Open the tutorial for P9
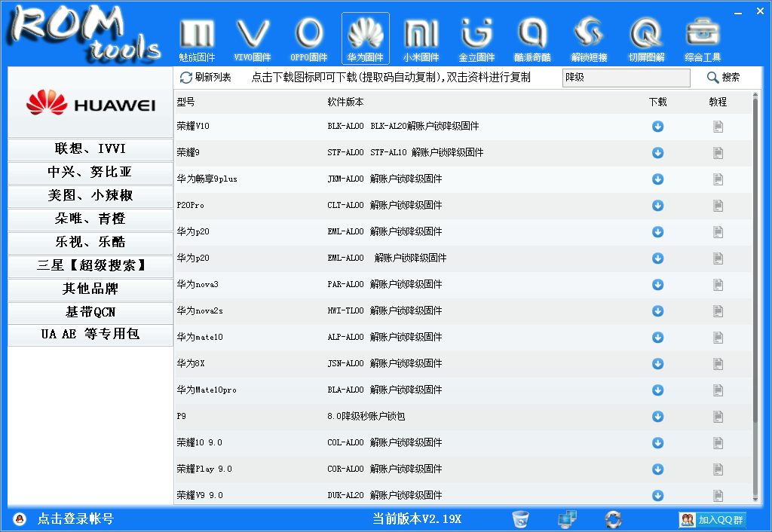 tap(718, 417)
